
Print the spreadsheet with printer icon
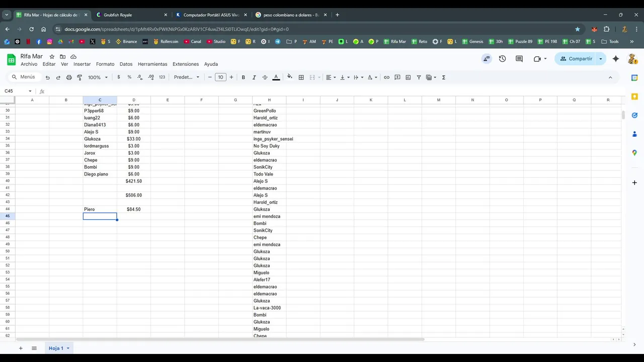click(x=69, y=77)
